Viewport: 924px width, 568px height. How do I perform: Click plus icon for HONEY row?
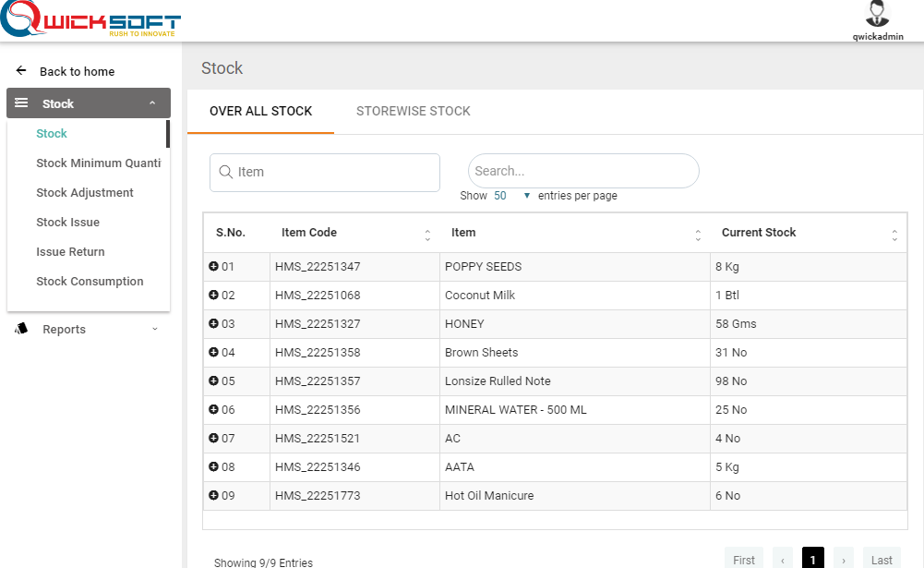[x=213, y=324]
